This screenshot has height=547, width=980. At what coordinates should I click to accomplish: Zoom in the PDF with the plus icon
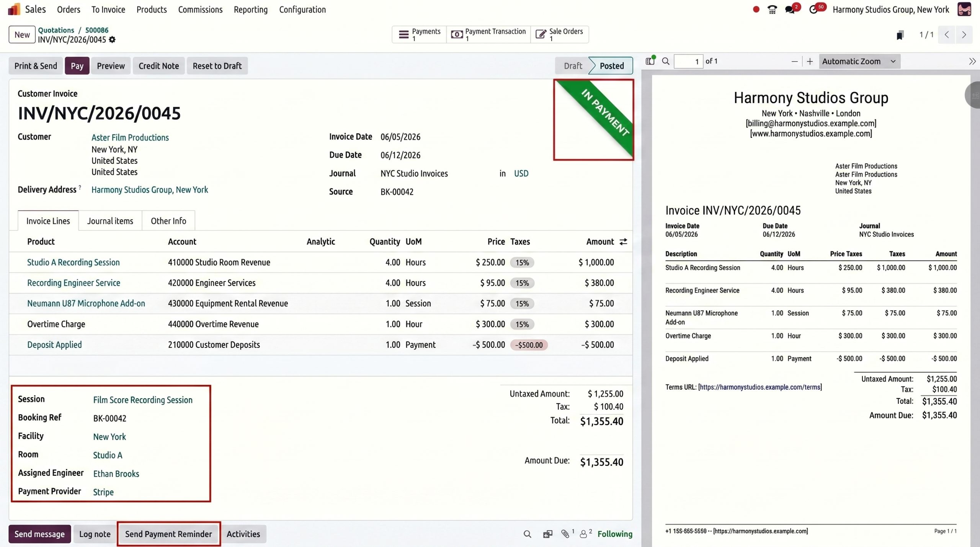tap(810, 62)
